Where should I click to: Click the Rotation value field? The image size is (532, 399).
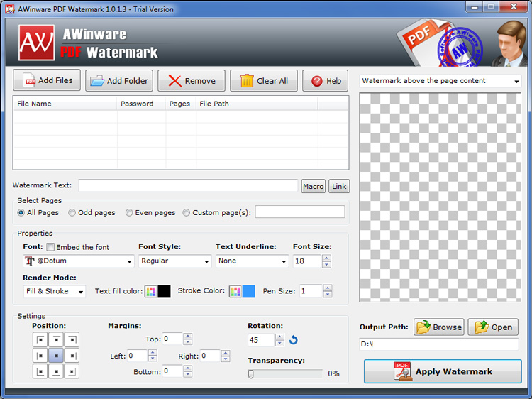[261, 340]
